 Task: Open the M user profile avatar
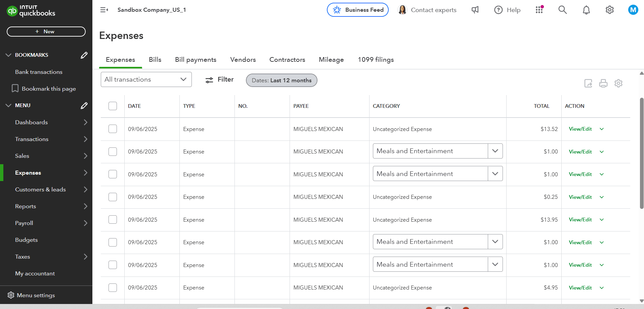click(633, 10)
